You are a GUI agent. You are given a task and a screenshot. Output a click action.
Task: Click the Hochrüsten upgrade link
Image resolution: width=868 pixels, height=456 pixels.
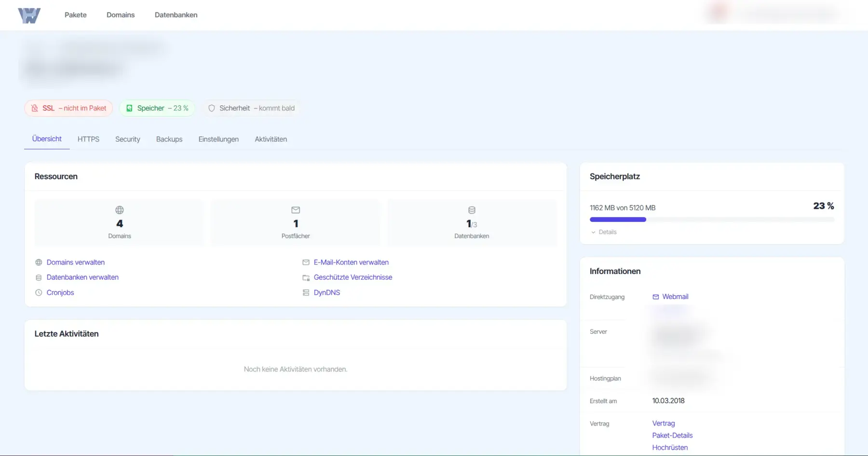pos(670,447)
